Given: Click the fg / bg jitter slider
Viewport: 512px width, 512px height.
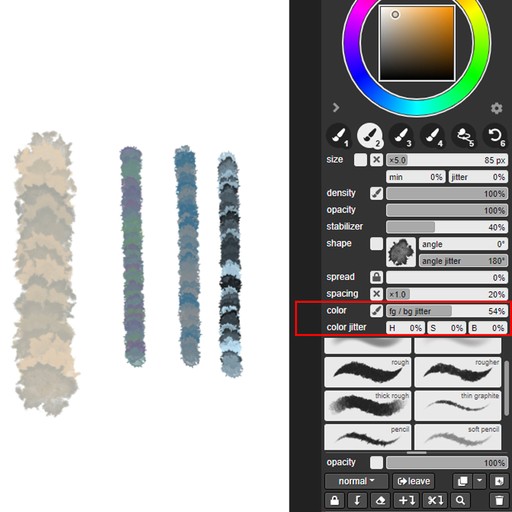Looking at the screenshot, I should 447,311.
